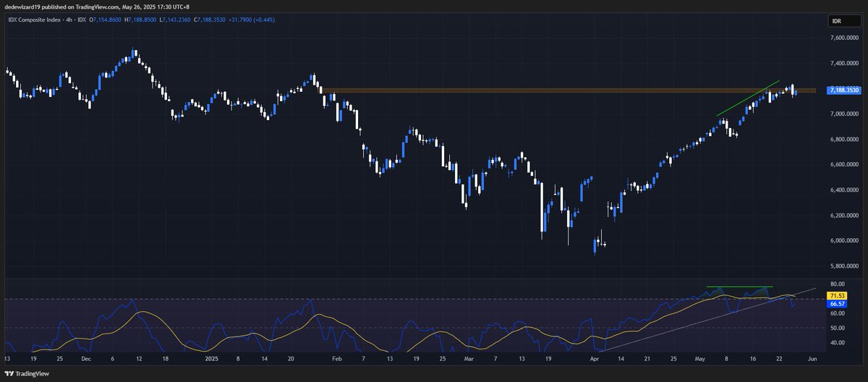This screenshot has height=382, width=868.
Task: Click the publish date May 26, 2025 17:30
Action: [146, 6]
